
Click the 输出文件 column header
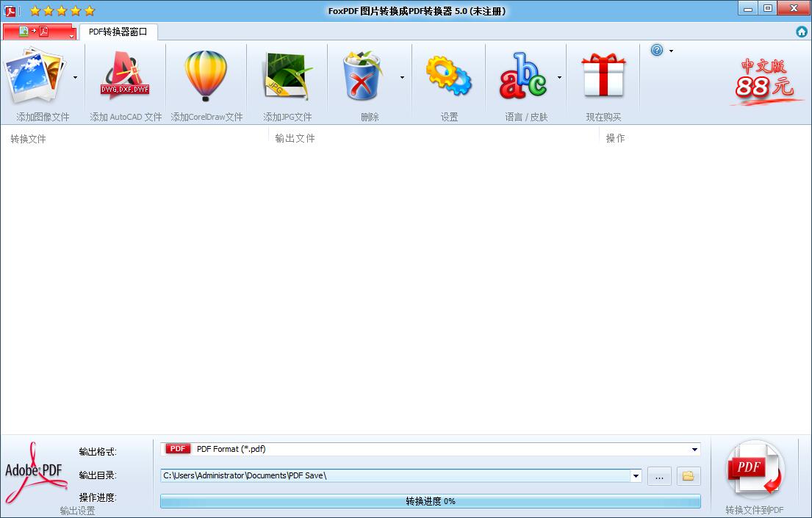tap(295, 138)
